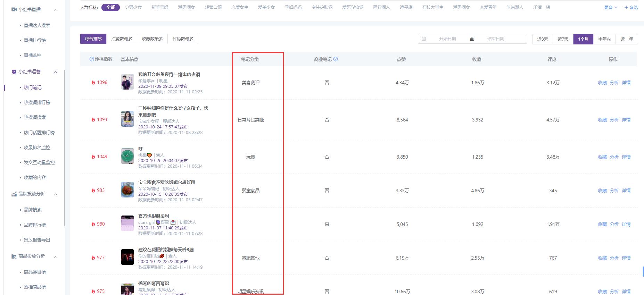Click the calendar icon in date range

point(424,39)
